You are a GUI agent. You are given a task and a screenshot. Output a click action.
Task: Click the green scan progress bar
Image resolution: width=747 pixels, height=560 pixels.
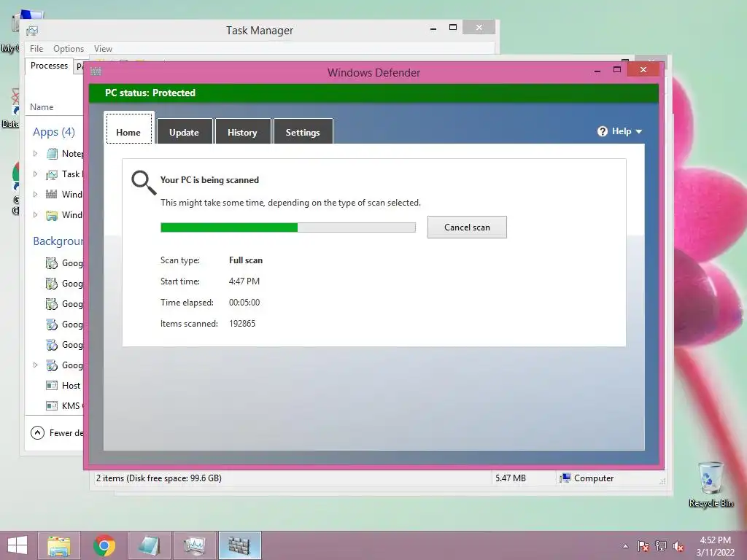click(x=287, y=227)
